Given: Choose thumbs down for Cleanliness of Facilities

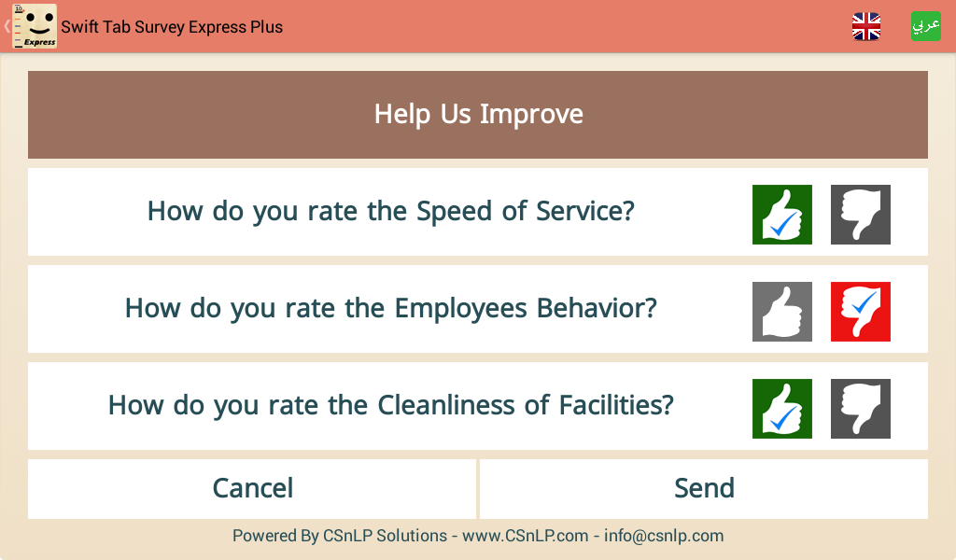Looking at the screenshot, I should point(860,408).
